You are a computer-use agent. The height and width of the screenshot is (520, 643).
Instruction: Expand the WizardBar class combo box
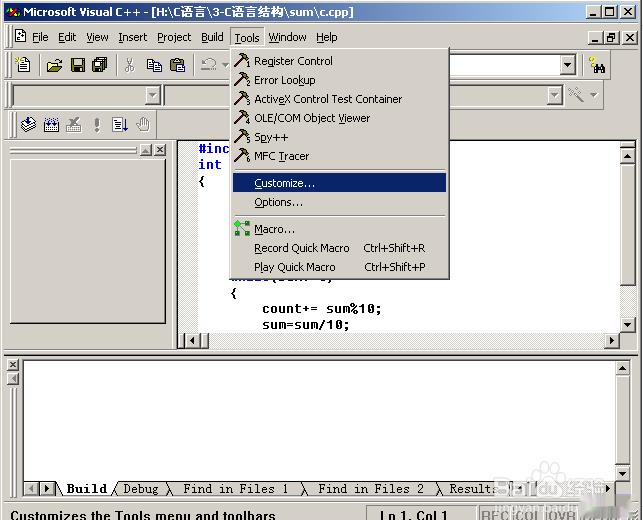(152, 95)
